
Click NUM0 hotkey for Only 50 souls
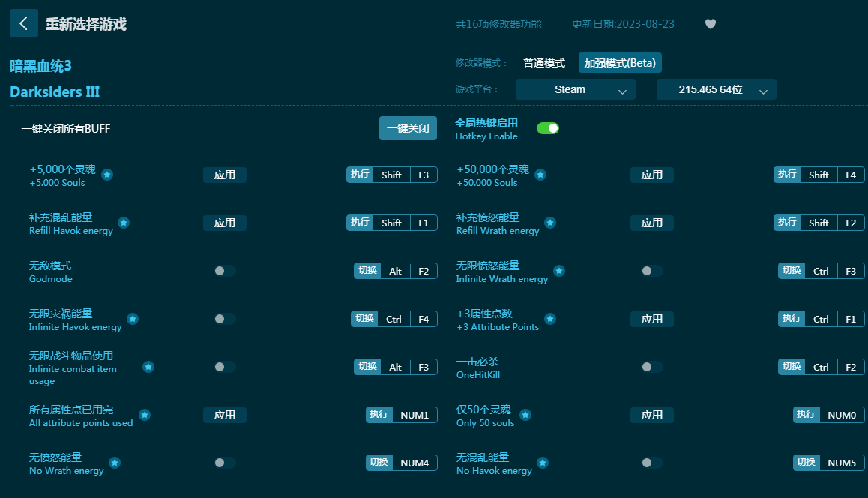pos(829,415)
